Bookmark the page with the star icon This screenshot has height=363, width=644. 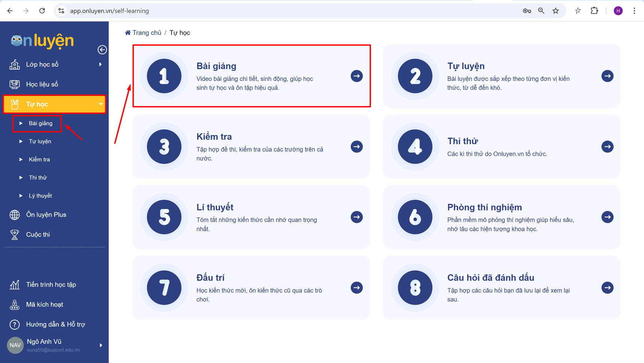point(556,10)
